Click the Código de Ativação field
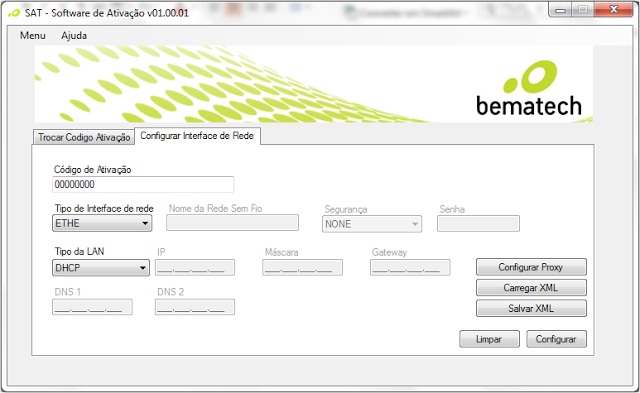This screenshot has width=640, height=393. coord(143,184)
